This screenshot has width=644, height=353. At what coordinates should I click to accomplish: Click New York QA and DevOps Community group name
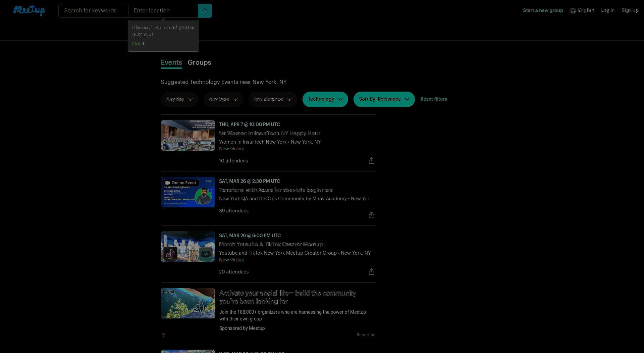[x=283, y=199]
